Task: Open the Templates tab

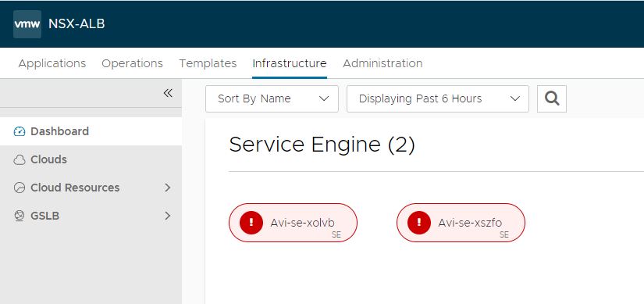Action: (x=208, y=63)
